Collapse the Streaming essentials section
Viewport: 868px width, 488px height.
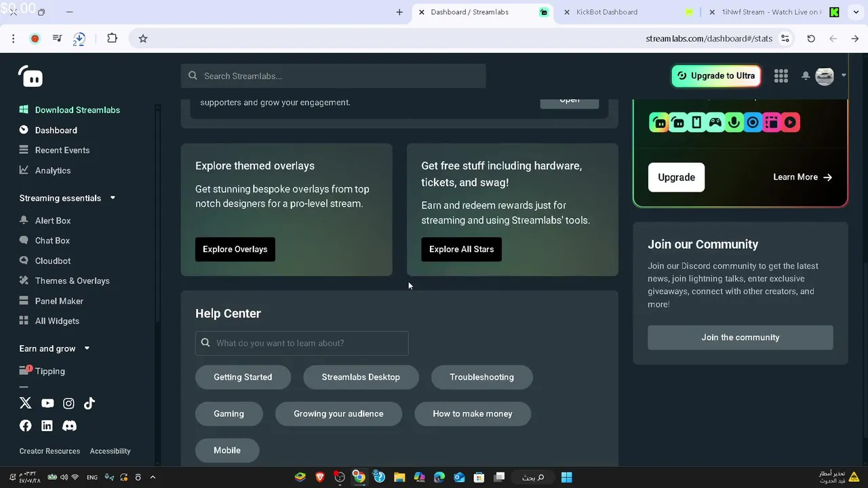tap(113, 198)
